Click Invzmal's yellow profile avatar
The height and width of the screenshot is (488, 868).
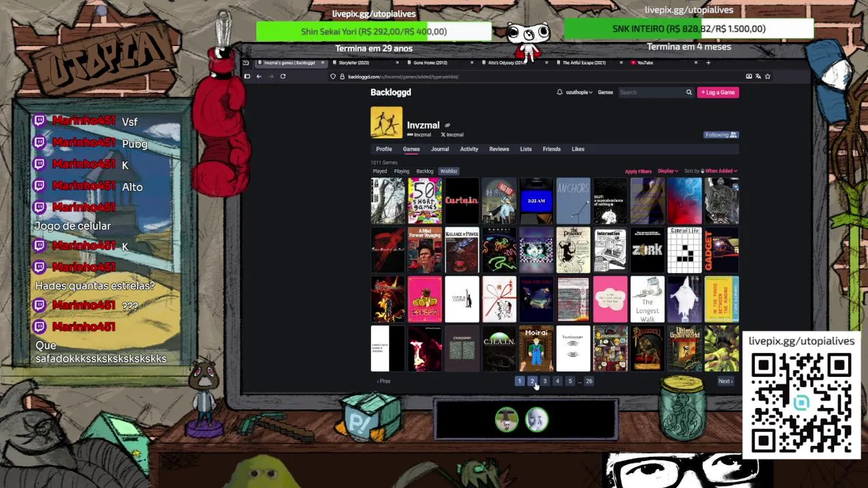point(387,123)
